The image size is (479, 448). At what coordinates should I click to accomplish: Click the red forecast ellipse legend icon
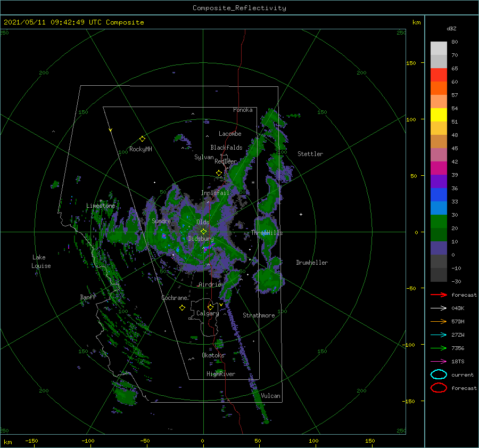(x=439, y=388)
